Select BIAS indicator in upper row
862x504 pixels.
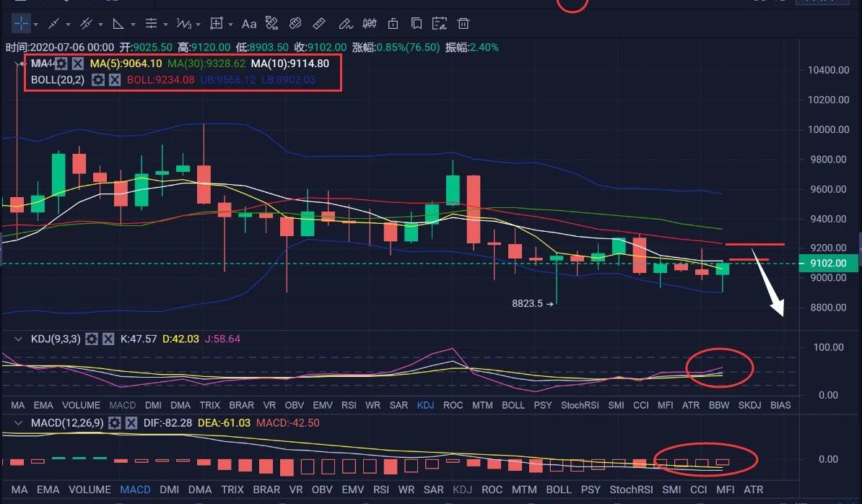pyautogui.click(x=780, y=405)
